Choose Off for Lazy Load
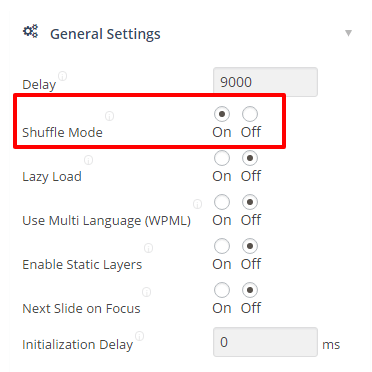Screen dimensions: 372x372 tap(250, 158)
